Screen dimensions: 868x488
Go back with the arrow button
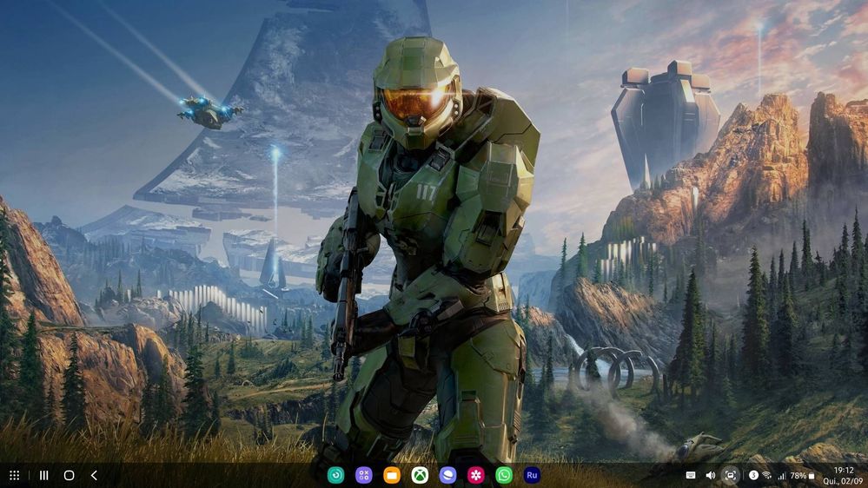pyautogui.click(x=94, y=475)
